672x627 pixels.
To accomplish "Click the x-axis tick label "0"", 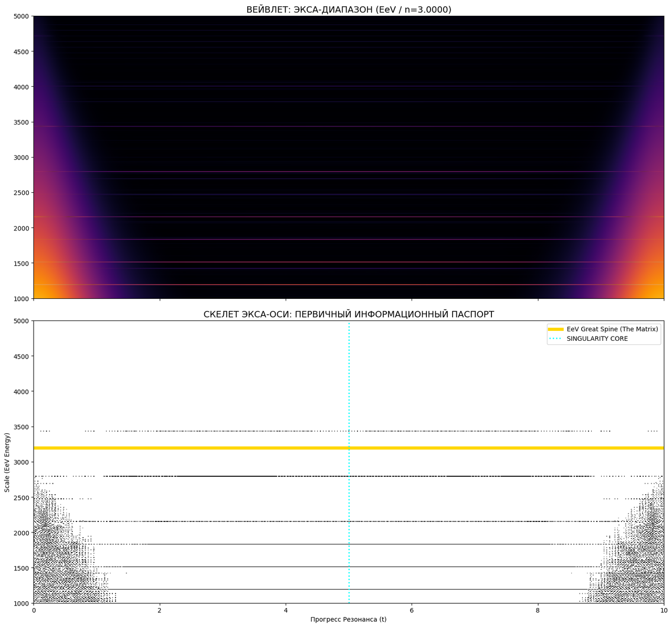I will click(x=34, y=611).
